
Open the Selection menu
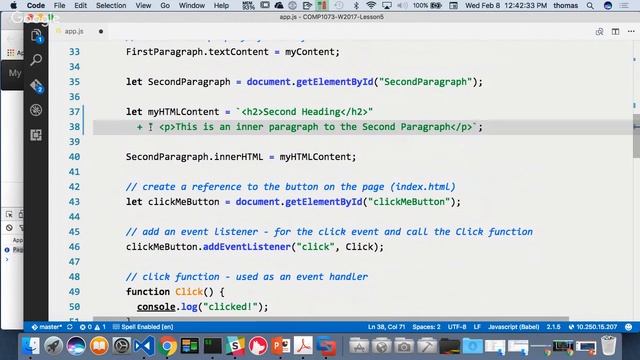111,5
